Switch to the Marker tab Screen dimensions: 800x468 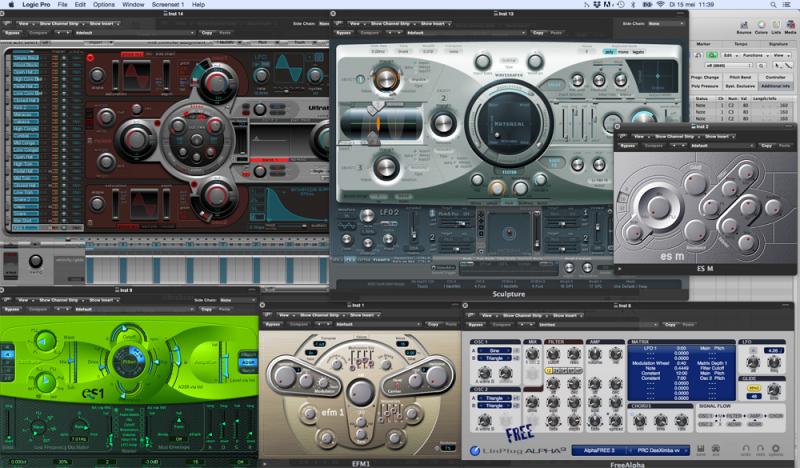[x=703, y=44]
